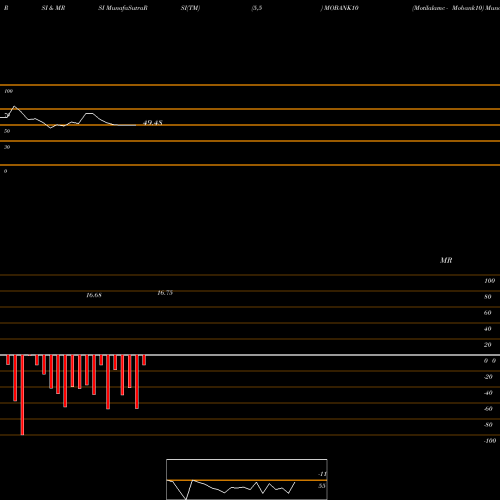Open the mini line chart thumbnail at bottom
Image resolution: width=500 pixels, height=500 pixels.
pyautogui.click(x=247, y=479)
